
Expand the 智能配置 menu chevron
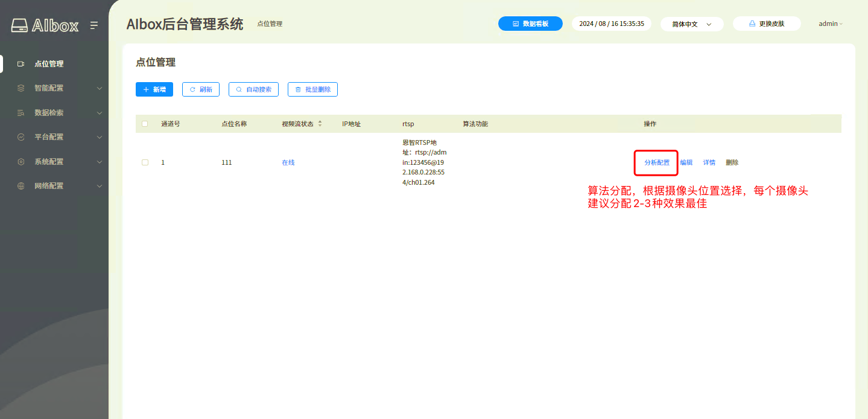(x=100, y=88)
